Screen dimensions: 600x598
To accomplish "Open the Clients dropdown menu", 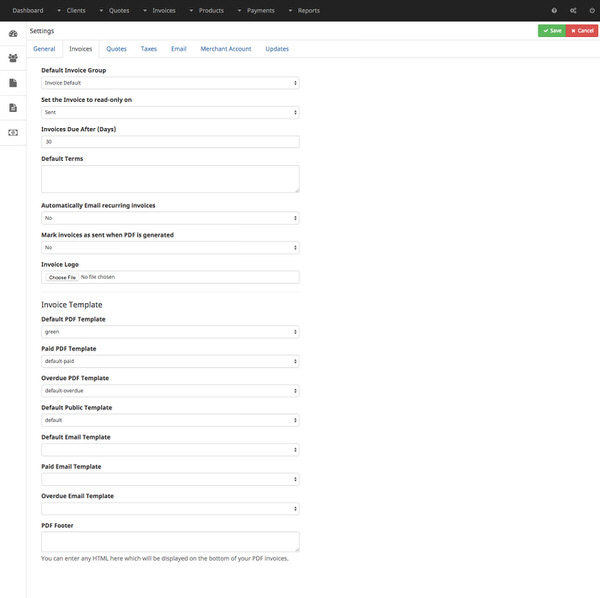I will tap(72, 11).
